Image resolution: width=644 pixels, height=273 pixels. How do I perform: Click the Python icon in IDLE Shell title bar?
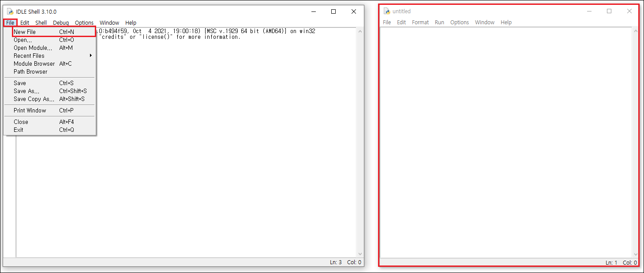pos(10,11)
